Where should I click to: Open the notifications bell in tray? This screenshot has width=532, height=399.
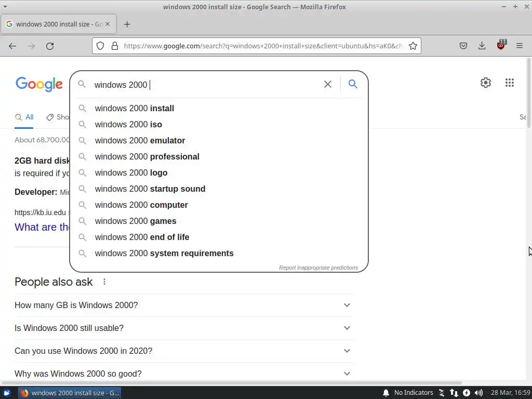(386, 393)
